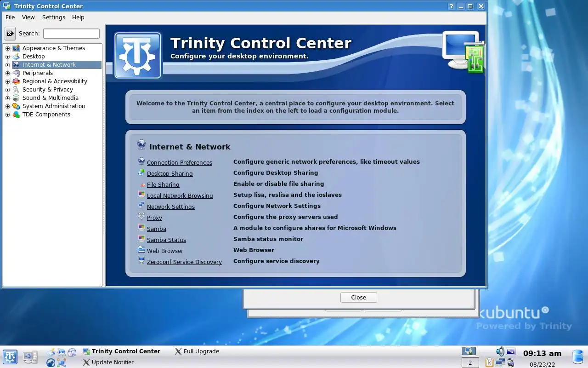
Task: Click the Zeroconf Service Discovery icon
Action: coord(141,261)
